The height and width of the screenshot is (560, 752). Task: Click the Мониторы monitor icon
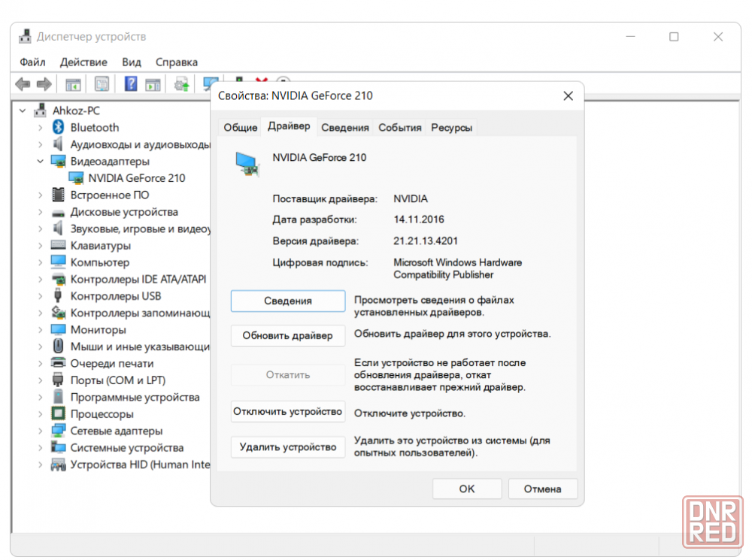click(x=58, y=329)
